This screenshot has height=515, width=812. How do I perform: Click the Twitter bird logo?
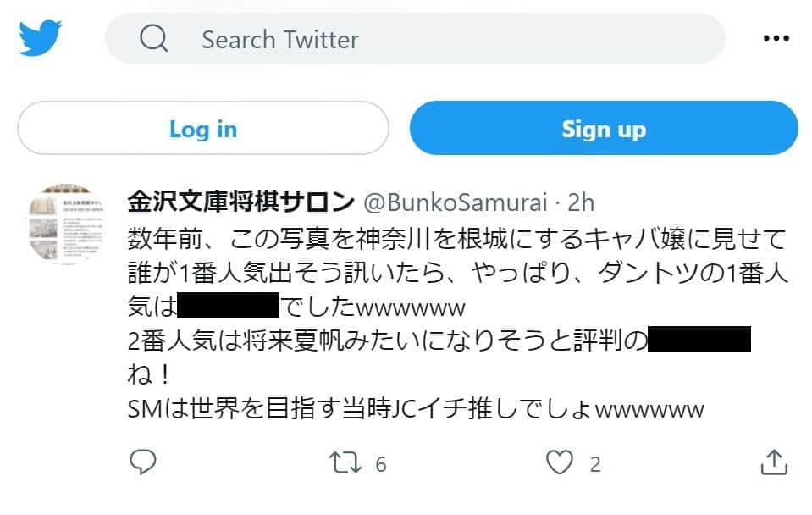(x=36, y=36)
